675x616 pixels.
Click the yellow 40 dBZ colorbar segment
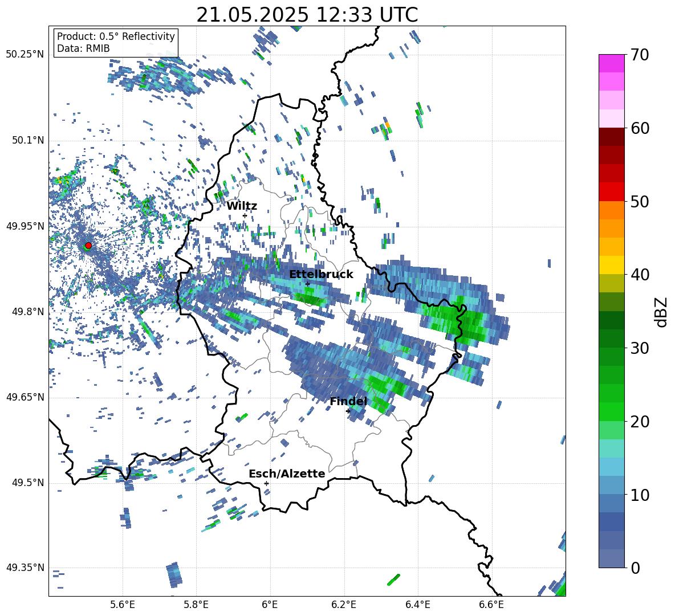click(x=611, y=266)
